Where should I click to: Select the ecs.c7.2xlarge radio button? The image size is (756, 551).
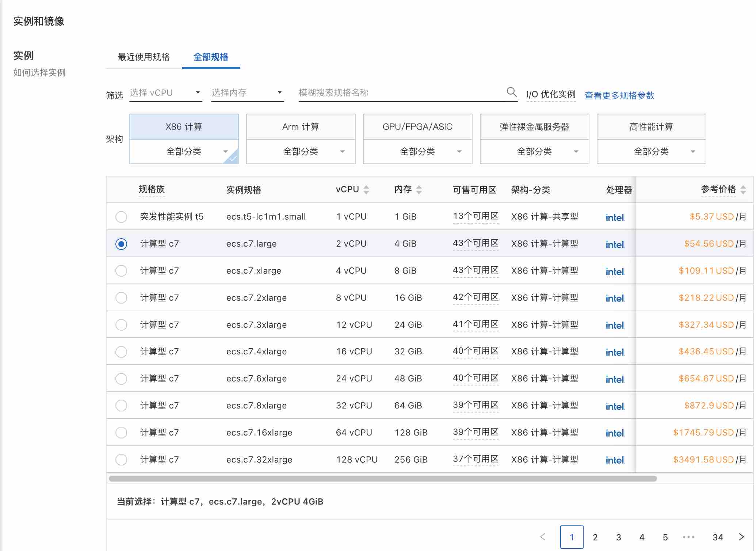point(121,298)
